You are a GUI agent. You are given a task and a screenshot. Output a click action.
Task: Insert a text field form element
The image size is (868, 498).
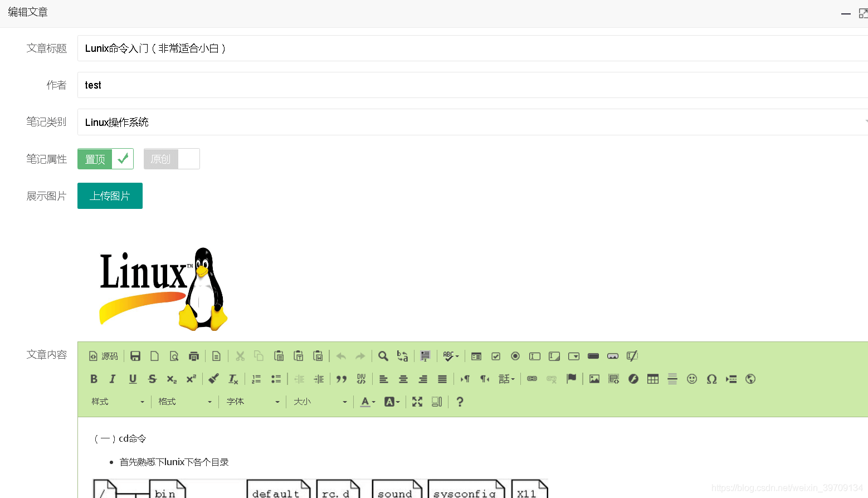click(x=535, y=356)
